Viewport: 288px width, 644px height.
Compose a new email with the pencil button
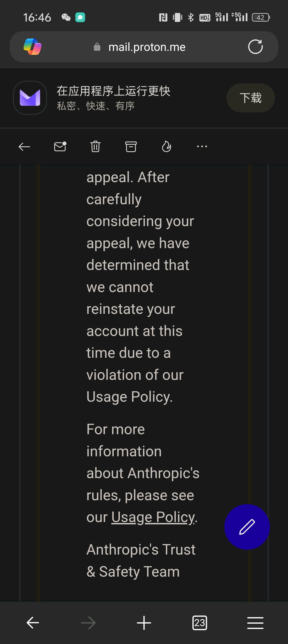click(x=247, y=527)
